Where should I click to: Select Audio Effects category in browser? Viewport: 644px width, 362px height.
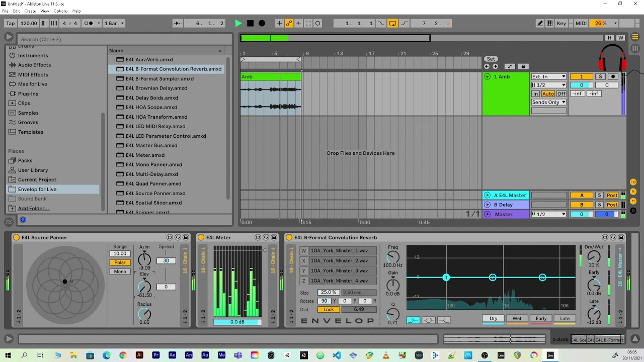tap(34, 65)
